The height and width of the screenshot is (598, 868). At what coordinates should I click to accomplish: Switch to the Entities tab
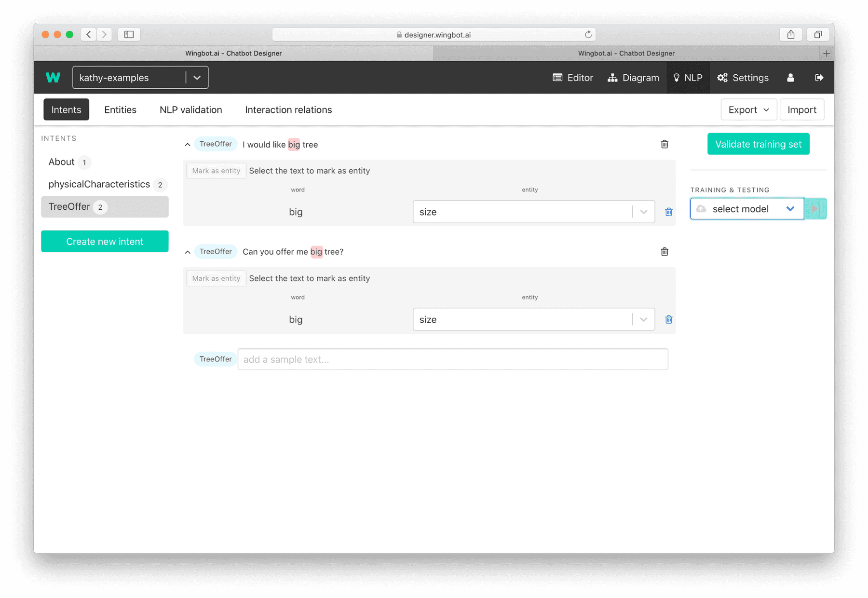(x=120, y=109)
